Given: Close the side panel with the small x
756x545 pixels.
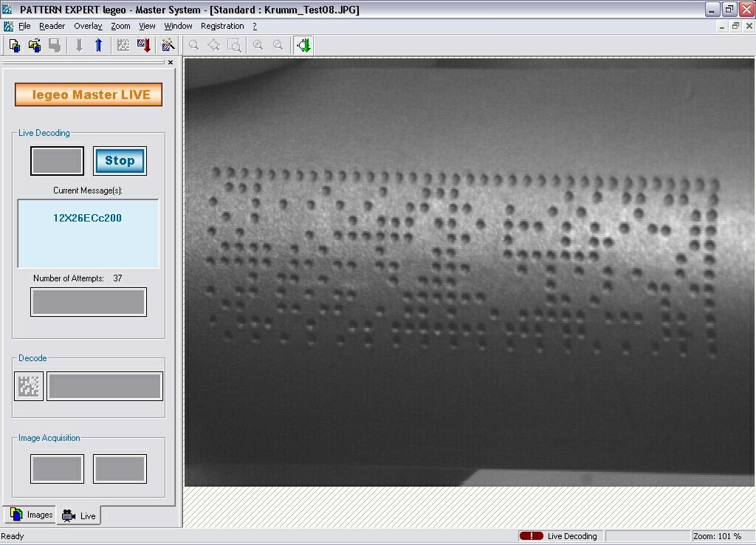Looking at the screenshot, I should point(171,63).
